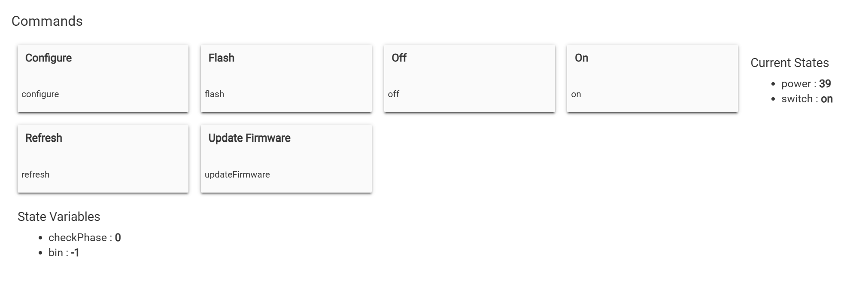The image size is (868, 282).
Task: Select the switch state entry
Action: (x=807, y=99)
